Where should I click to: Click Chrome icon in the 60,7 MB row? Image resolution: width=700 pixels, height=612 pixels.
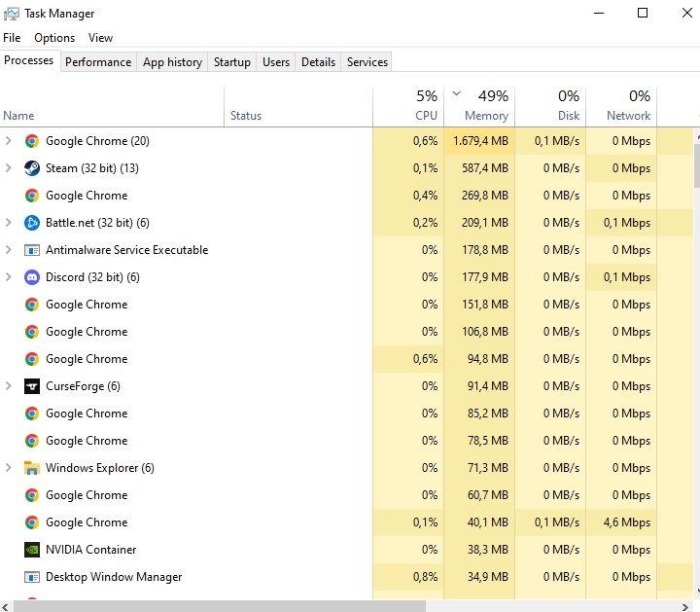pyautogui.click(x=32, y=495)
